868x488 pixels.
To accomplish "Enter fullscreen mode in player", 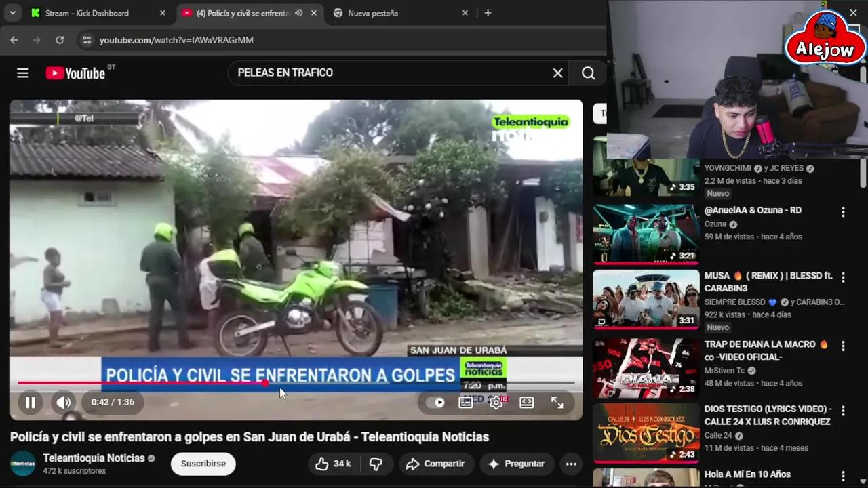I will (557, 403).
